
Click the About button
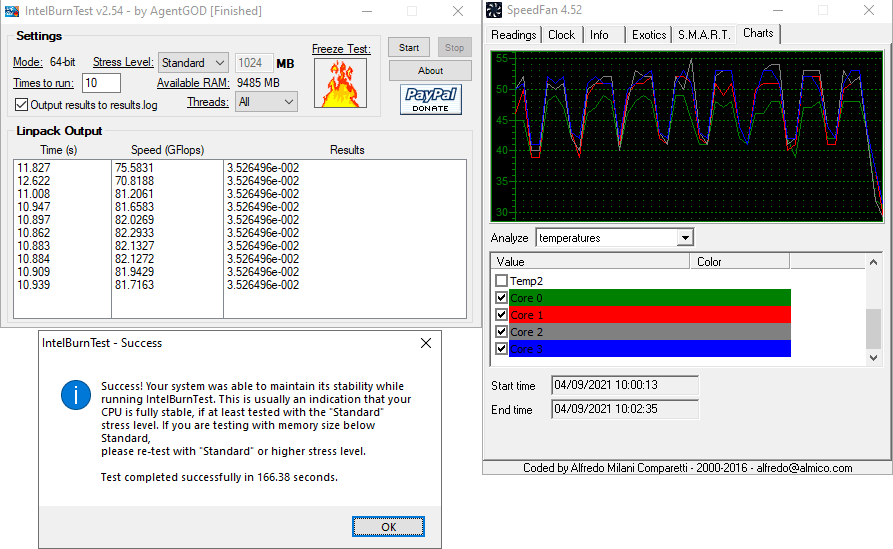tap(430, 71)
